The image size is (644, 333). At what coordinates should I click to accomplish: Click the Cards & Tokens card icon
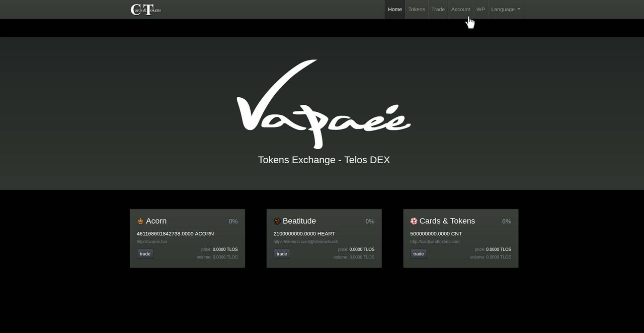tap(414, 221)
